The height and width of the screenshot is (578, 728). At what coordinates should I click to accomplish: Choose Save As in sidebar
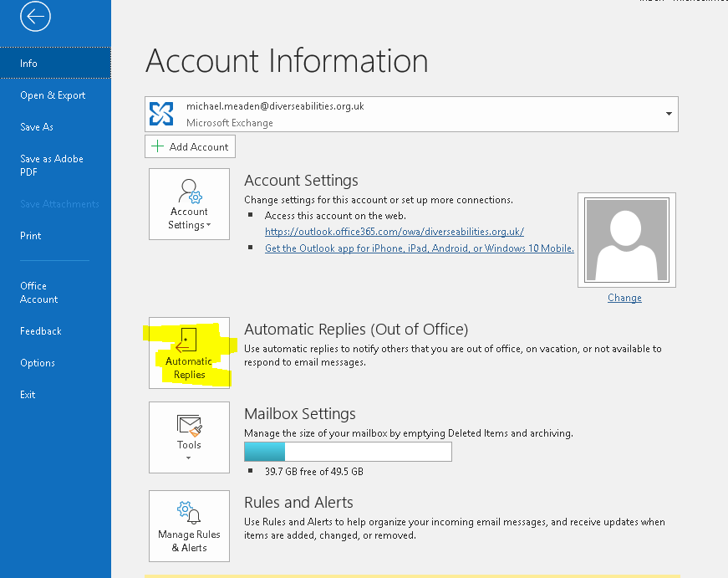tap(37, 127)
